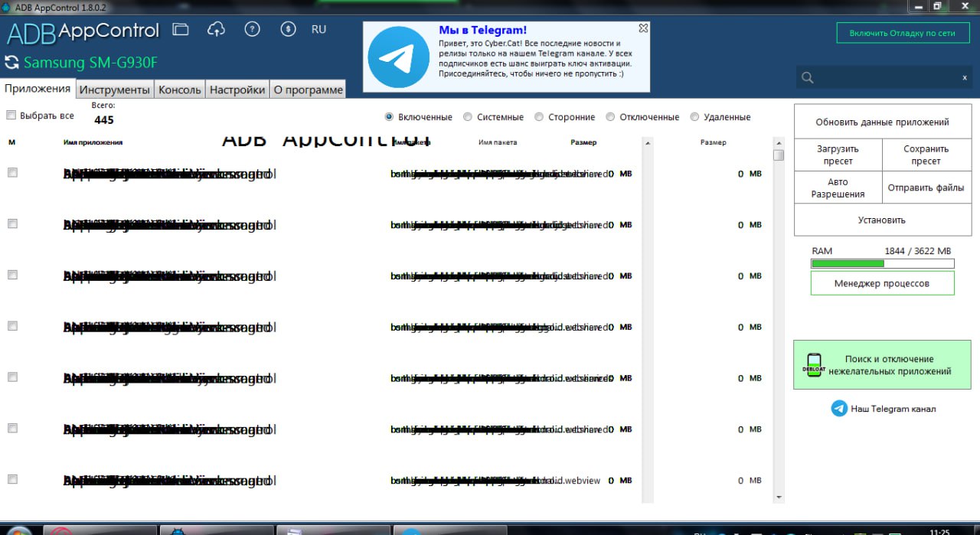Click the Авто Разрешения button
Image resolution: width=980 pixels, height=535 pixels.
point(838,188)
